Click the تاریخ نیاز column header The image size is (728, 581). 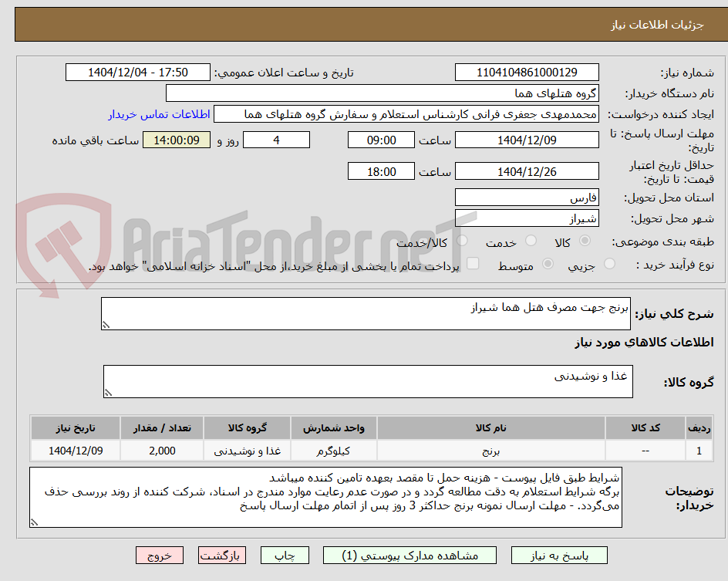coord(76,427)
